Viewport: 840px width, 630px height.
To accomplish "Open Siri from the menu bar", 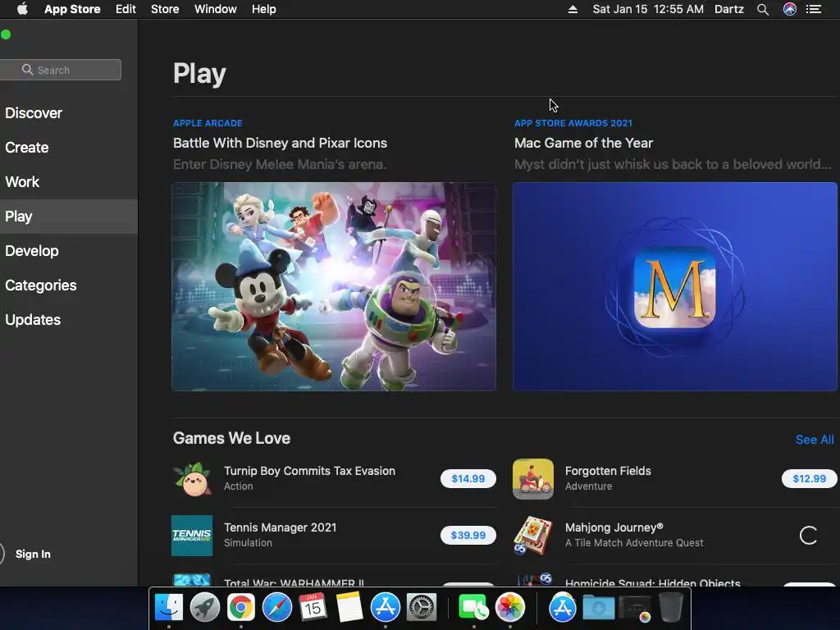I will [790, 9].
